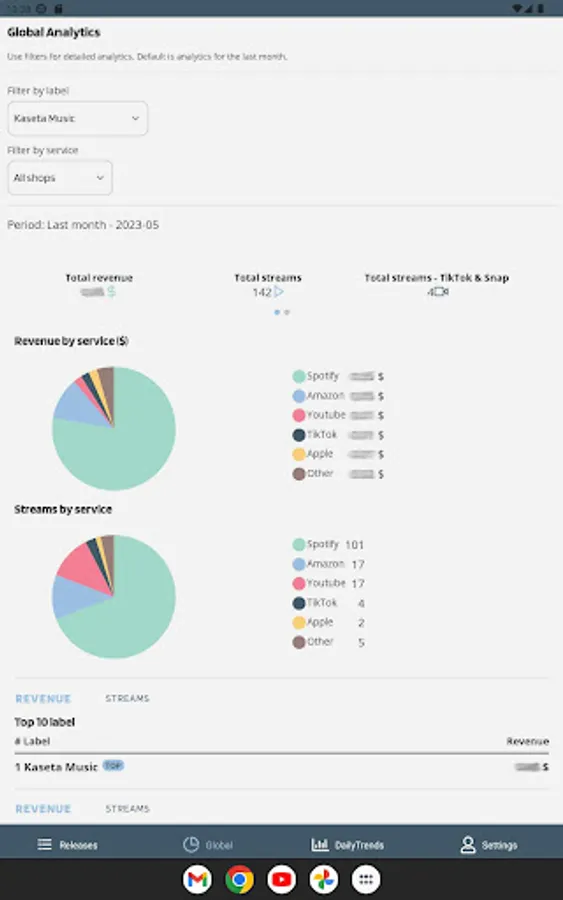563x900 pixels.
Task: Click Apple swatch in revenue legend
Action: pos(298,455)
